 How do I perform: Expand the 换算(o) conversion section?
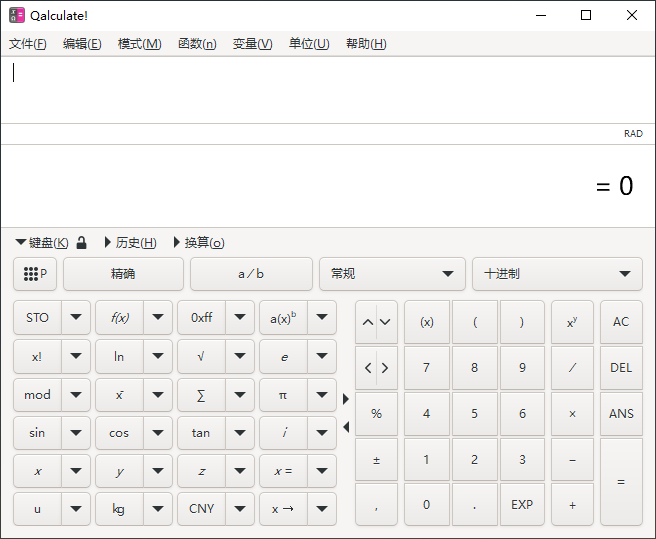(199, 243)
